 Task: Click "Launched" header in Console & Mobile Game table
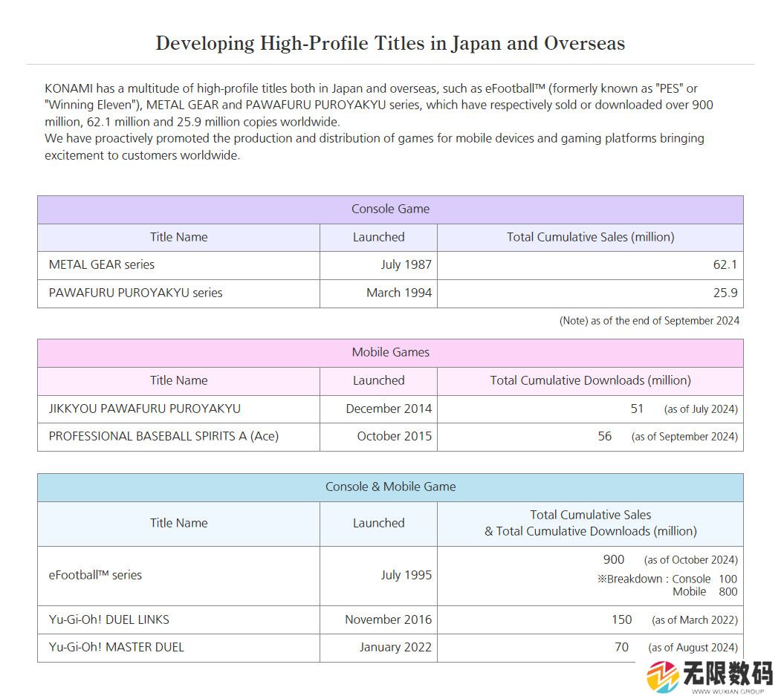coord(378,523)
